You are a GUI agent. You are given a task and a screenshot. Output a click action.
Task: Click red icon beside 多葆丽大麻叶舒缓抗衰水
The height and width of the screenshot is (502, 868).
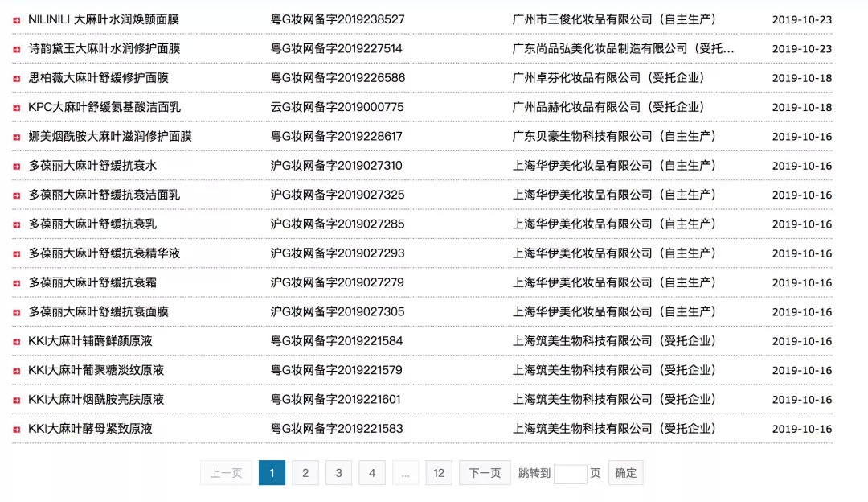coord(17,167)
